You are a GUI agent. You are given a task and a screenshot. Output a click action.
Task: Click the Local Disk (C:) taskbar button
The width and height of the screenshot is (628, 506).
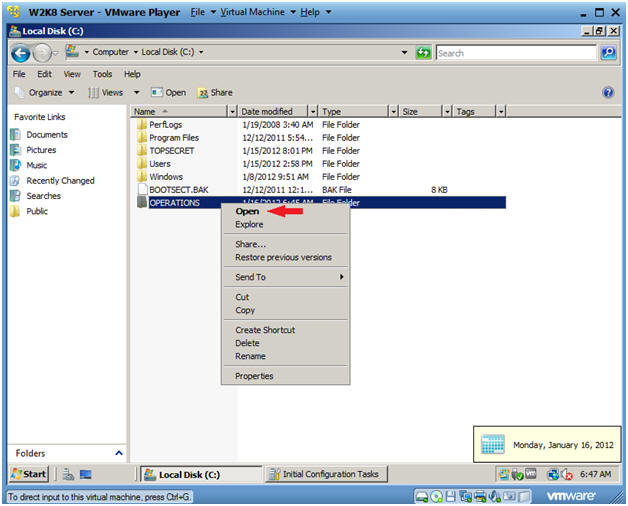[x=201, y=474]
